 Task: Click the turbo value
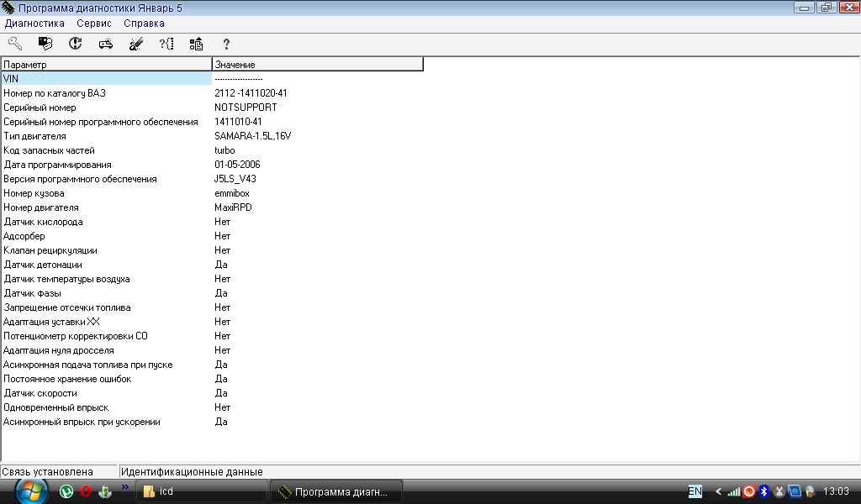(x=224, y=150)
